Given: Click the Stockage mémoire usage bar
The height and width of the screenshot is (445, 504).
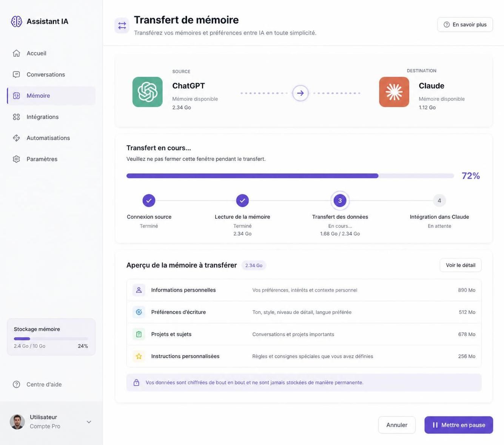Looking at the screenshot, I should coord(51,339).
